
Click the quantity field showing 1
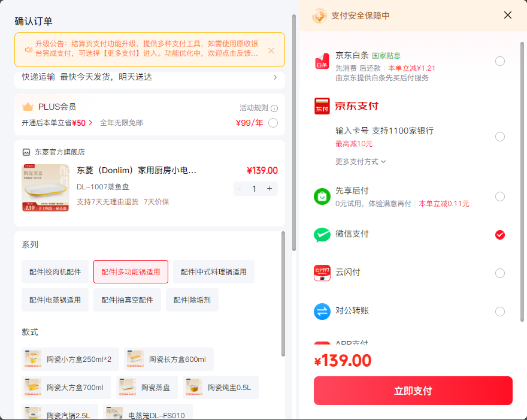tap(254, 189)
